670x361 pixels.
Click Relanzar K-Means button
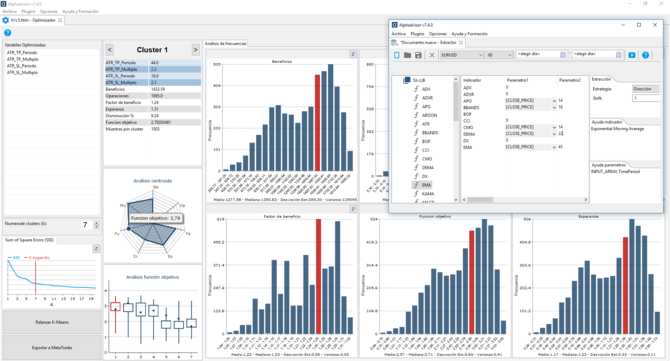click(x=52, y=322)
